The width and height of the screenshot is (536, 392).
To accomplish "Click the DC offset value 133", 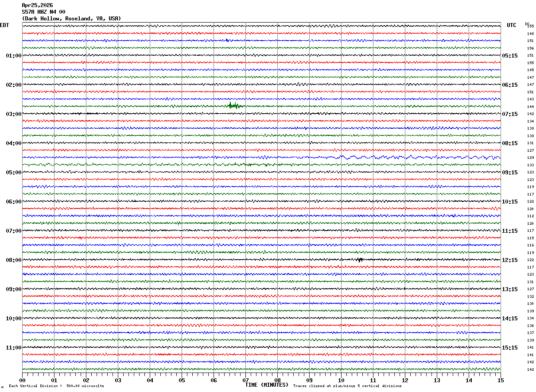I will (x=530, y=165).
